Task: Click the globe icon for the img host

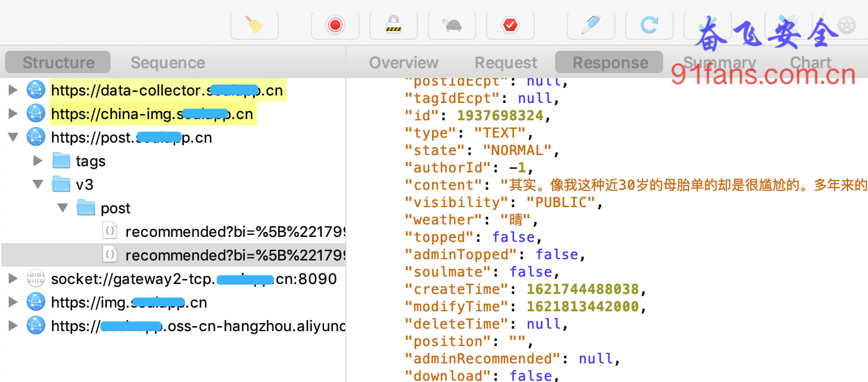Action: click(36, 303)
